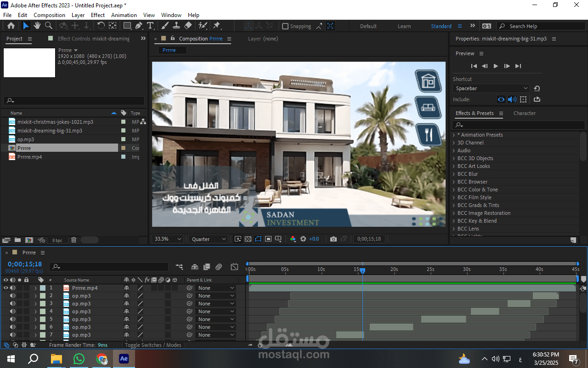The height and width of the screenshot is (368, 588).
Task: Select the Hand tool
Action: point(37,26)
